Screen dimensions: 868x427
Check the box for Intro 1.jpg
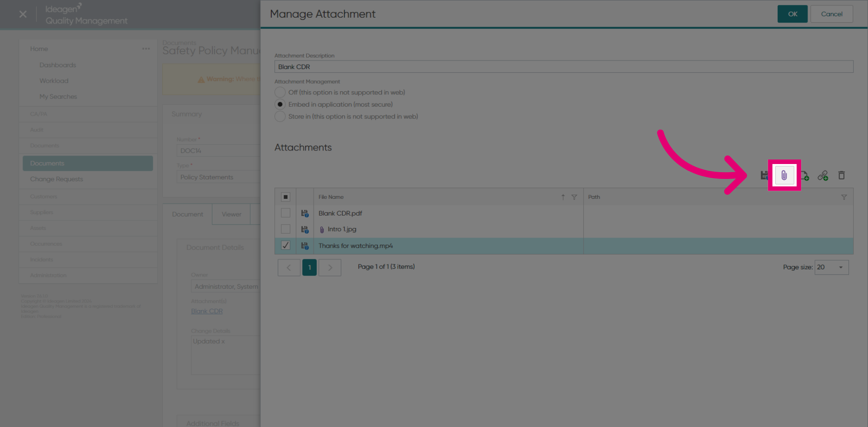tap(286, 229)
